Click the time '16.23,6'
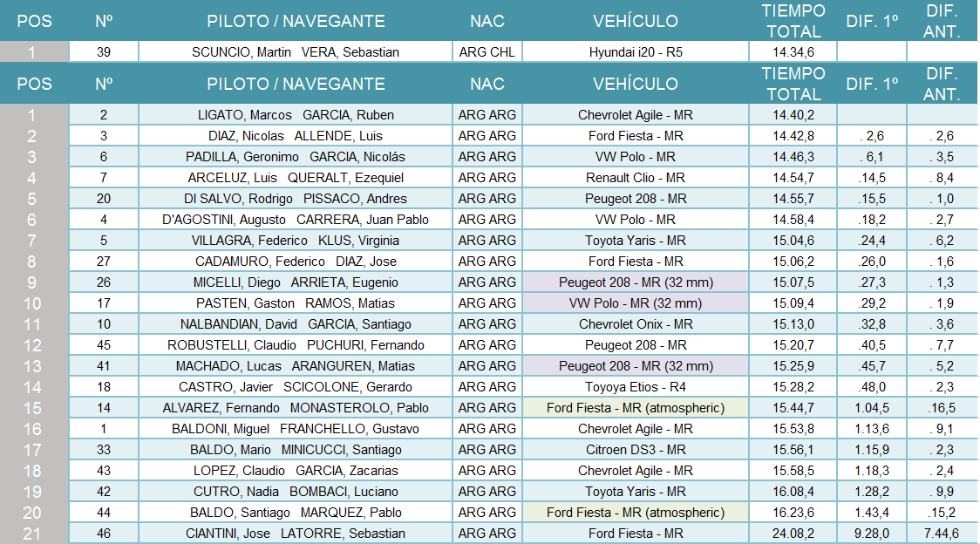The width and height of the screenshot is (980, 544). pos(793,513)
